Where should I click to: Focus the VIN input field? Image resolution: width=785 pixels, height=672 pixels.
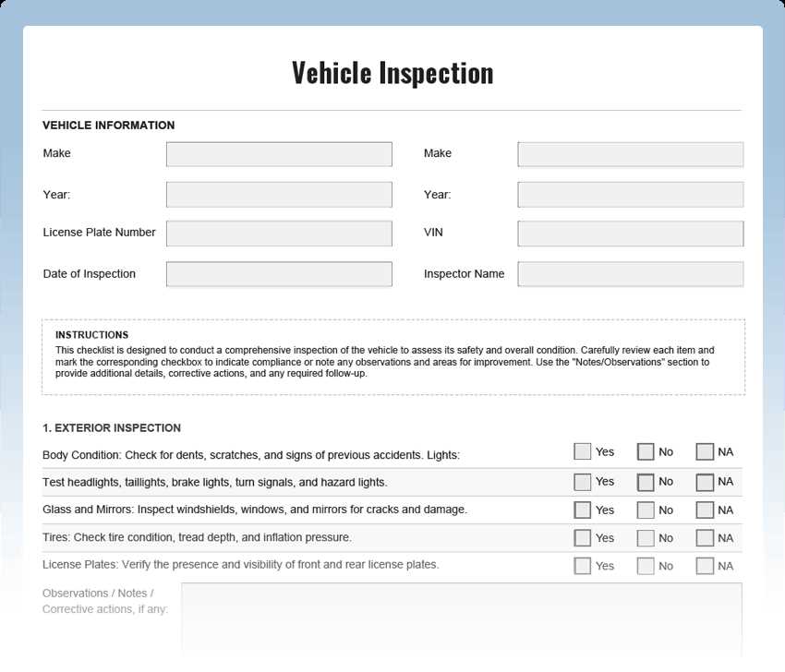[x=630, y=234]
